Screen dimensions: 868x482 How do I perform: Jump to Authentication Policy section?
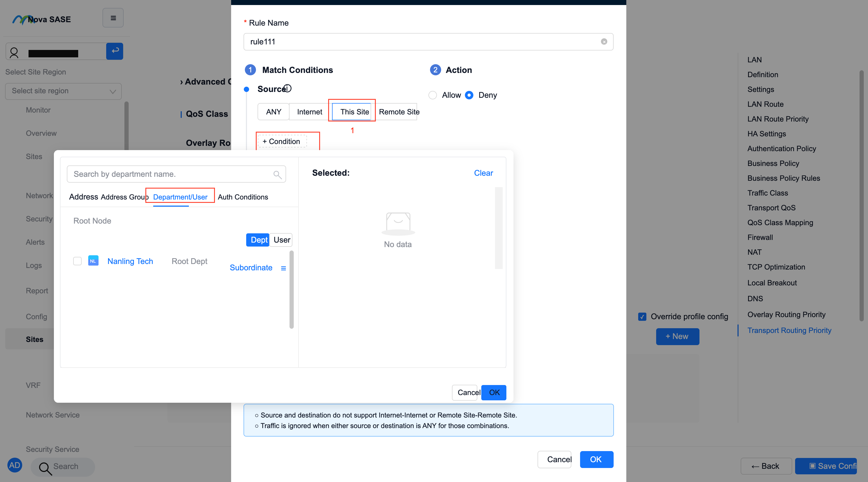click(781, 149)
